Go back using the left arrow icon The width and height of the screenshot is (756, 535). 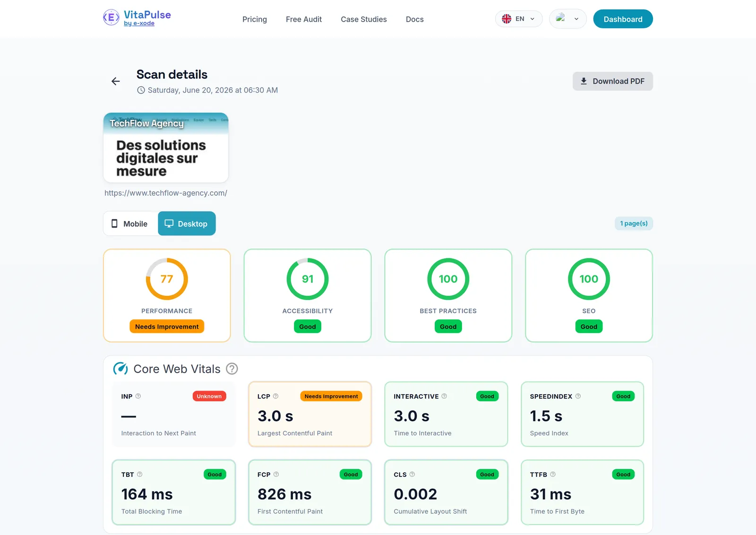click(116, 81)
